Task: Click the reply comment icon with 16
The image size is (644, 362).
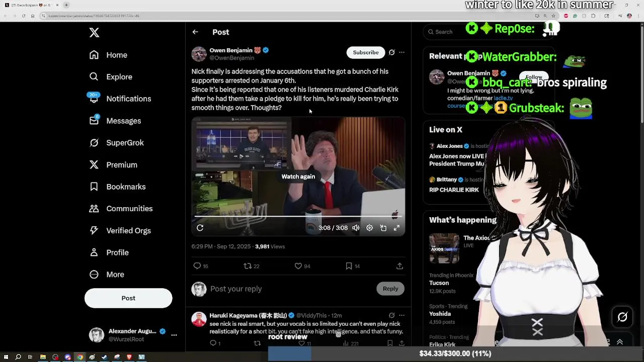Action: tap(201, 266)
